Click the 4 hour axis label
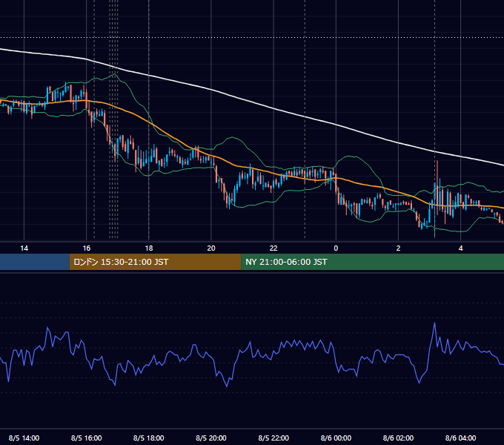The width and height of the screenshot is (504, 445). [x=460, y=248]
